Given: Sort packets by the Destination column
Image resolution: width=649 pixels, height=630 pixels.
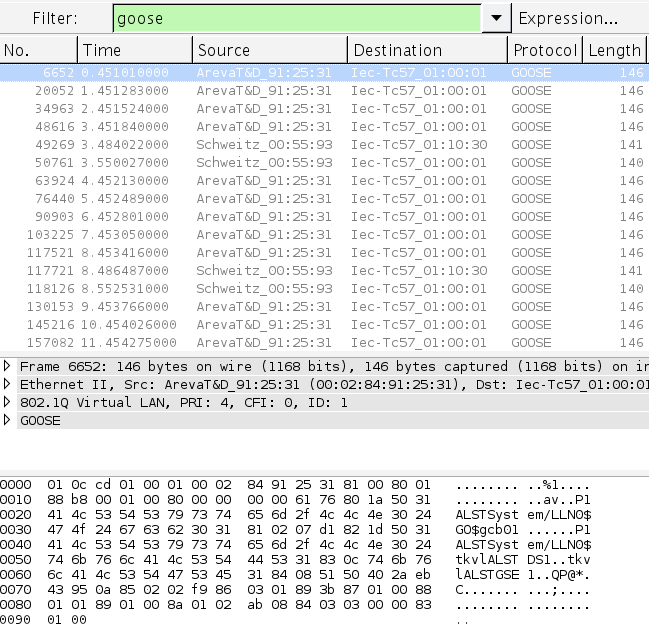Looking at the screenshot, I should click(x=428, y=50).
